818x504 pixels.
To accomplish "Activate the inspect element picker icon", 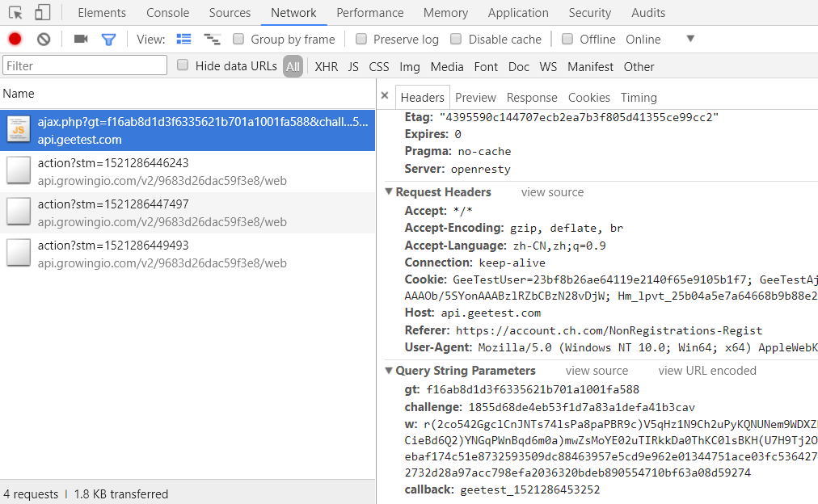I will click(x=15, y=12).
